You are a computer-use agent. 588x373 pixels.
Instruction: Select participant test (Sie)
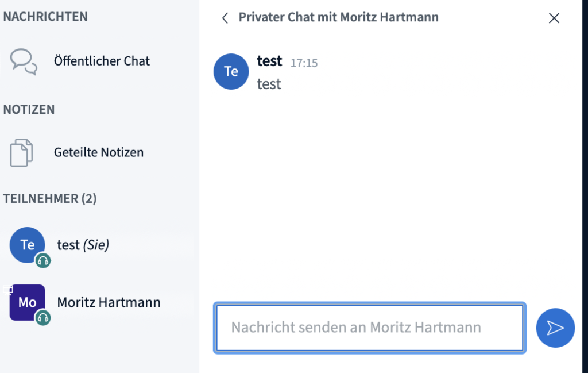click(x=98, y=245)
